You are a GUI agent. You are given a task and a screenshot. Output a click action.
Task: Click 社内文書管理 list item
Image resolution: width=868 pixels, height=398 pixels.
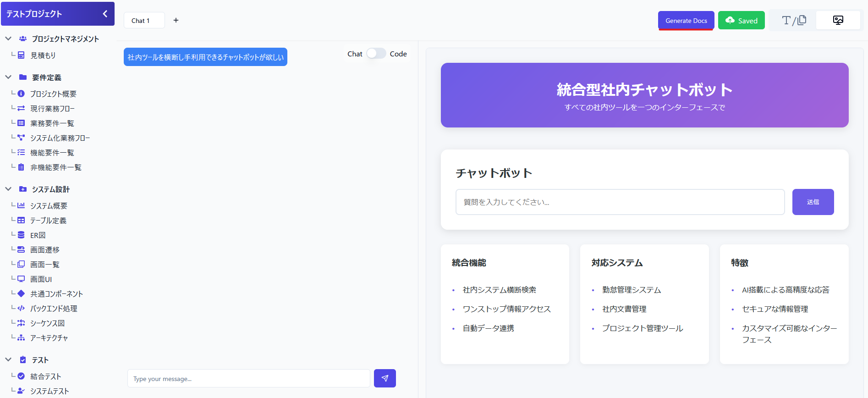624,309
